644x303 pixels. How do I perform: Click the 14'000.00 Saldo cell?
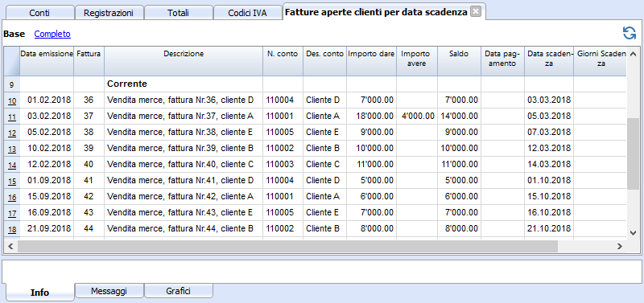(x=459, y=117)
